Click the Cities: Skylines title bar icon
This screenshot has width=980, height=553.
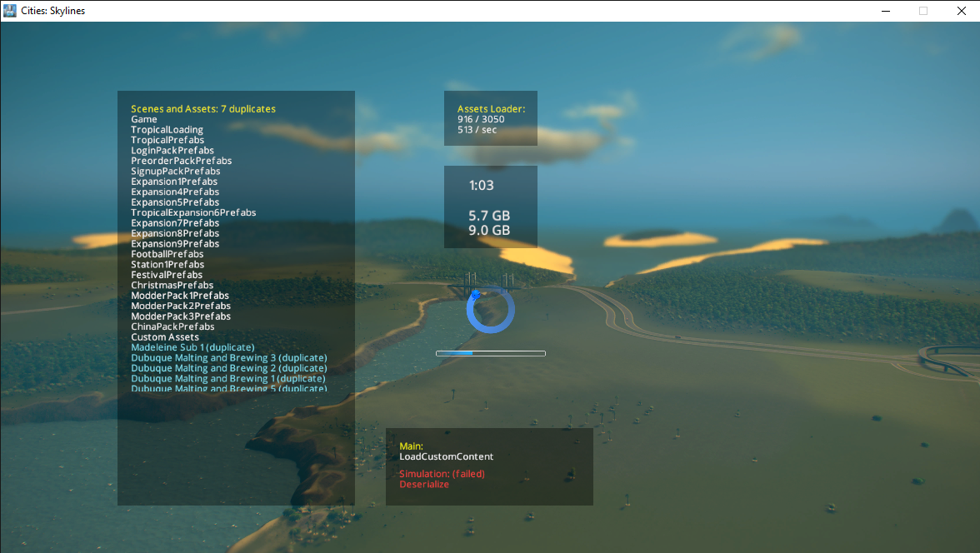(x=9, y=10)
